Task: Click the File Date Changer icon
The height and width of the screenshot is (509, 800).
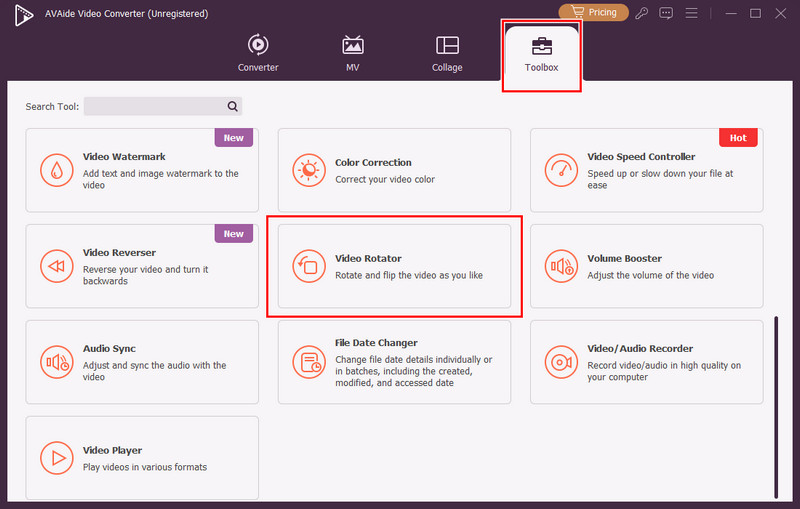Action: (309, 362)
